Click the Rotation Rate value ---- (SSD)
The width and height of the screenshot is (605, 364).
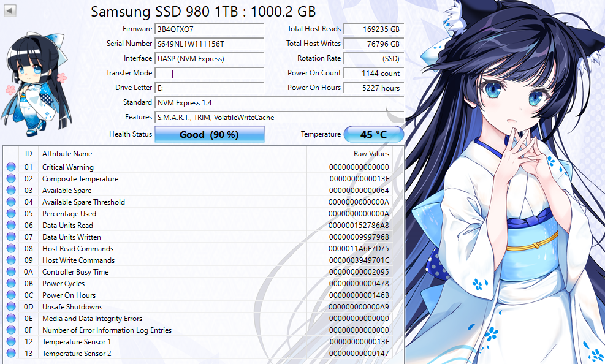[x=373, y=58]
